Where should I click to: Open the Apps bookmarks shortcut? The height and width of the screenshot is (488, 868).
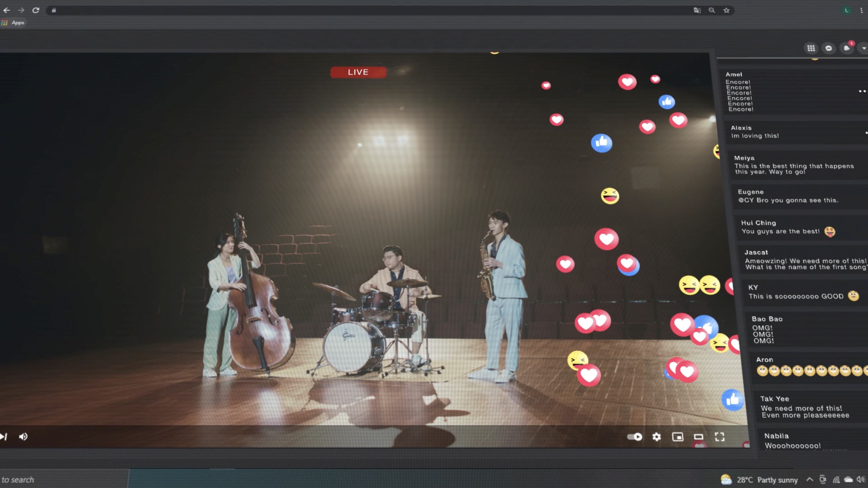pos(13,23)
